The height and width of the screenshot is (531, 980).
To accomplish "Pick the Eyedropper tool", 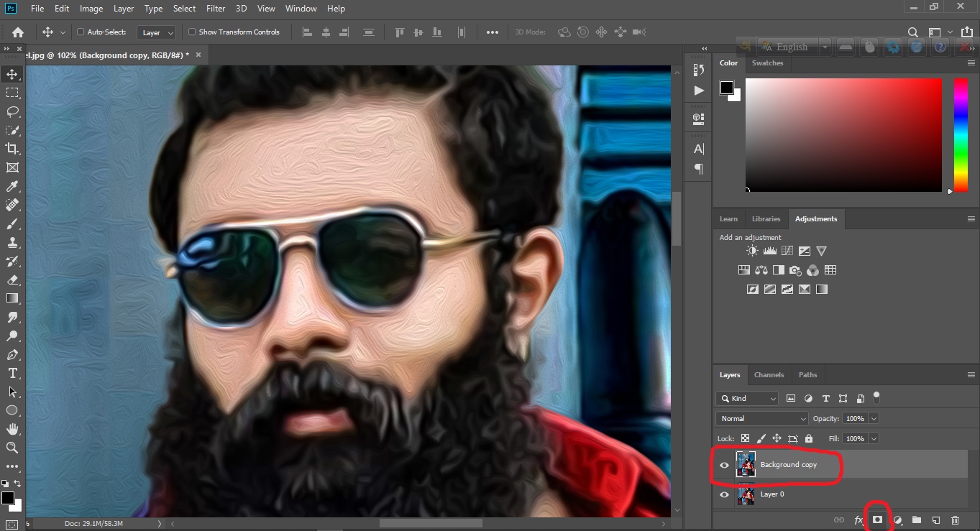I will (x=12, y=187).
